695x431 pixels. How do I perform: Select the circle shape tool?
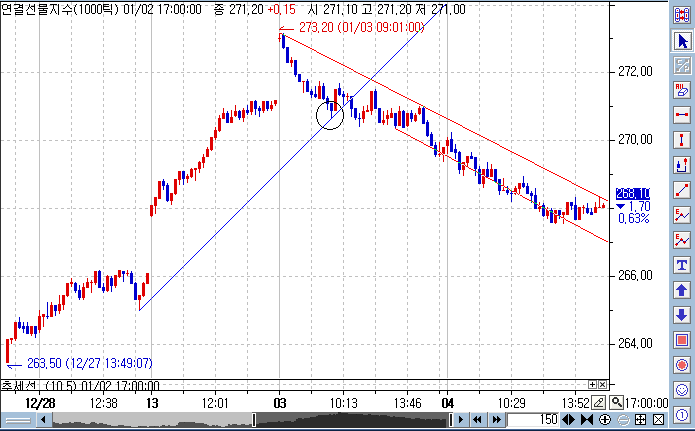[x=682, y=365]
